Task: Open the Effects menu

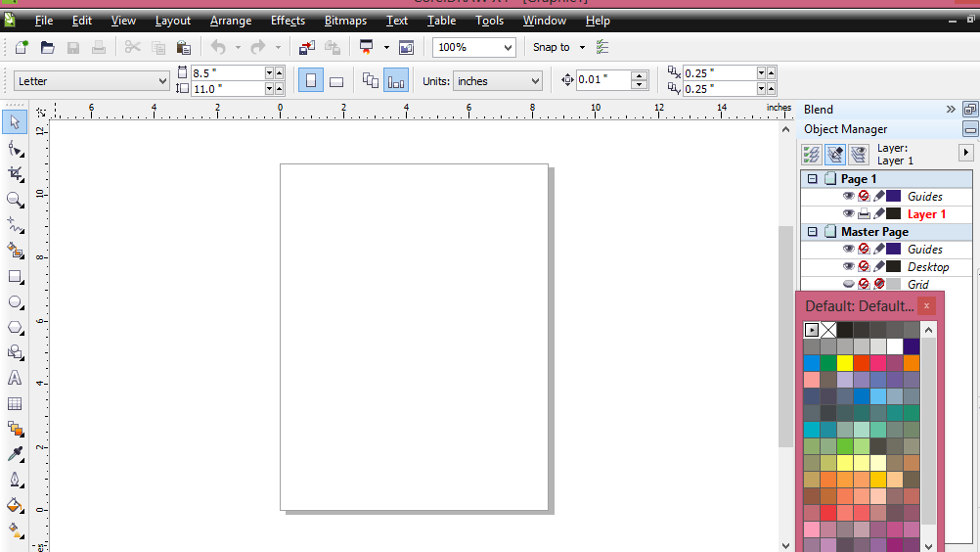Action: click(x=289, y=21)
